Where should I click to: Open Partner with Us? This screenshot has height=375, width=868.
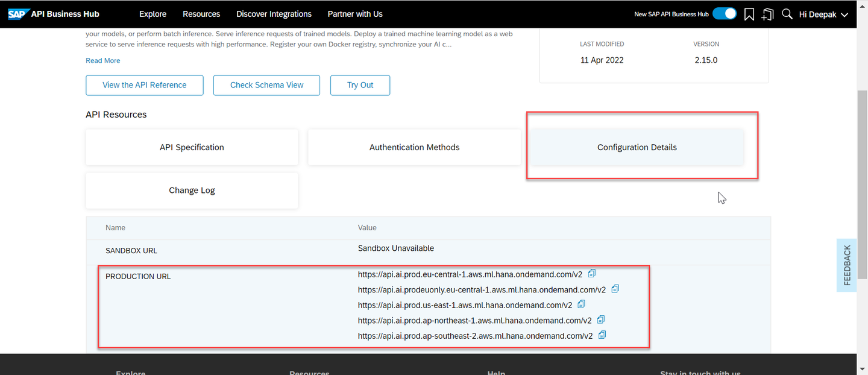[x=355, y=14]
